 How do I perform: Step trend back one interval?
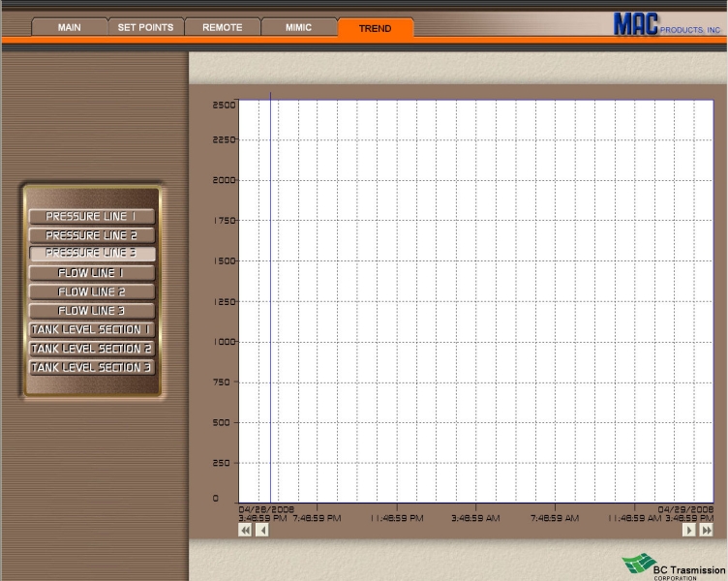point(262,530)
